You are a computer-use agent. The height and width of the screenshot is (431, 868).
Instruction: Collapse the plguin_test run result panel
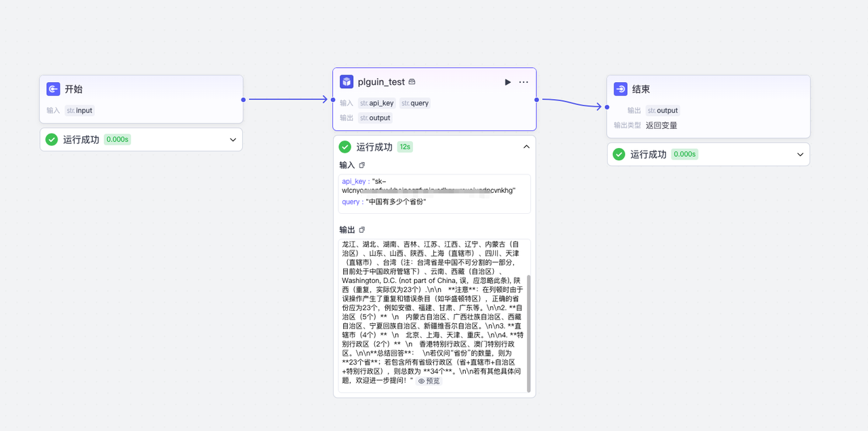[526, 147]
